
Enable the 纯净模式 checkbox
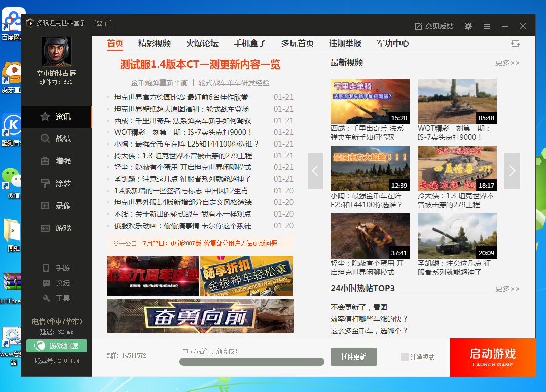[x=404, y=357]
